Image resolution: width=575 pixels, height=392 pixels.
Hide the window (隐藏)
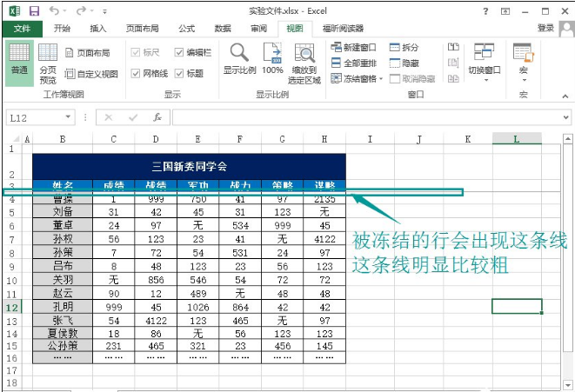tap(404, 63)
